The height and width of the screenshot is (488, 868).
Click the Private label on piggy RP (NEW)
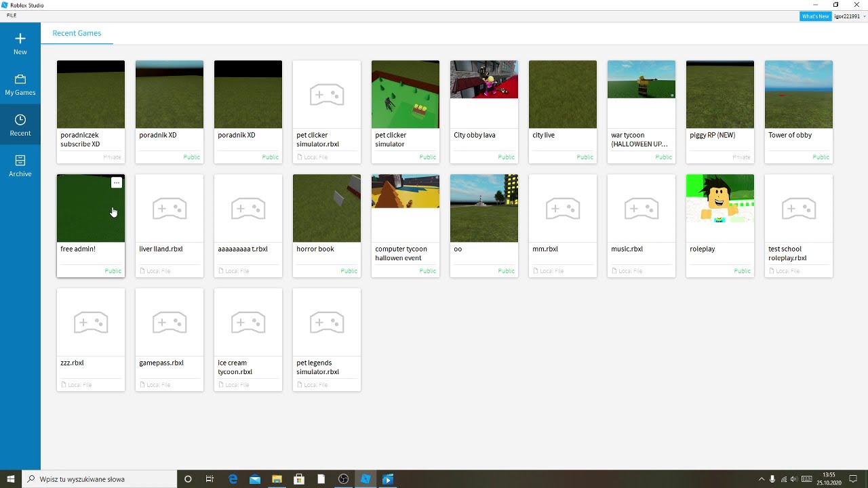point(741,157)
